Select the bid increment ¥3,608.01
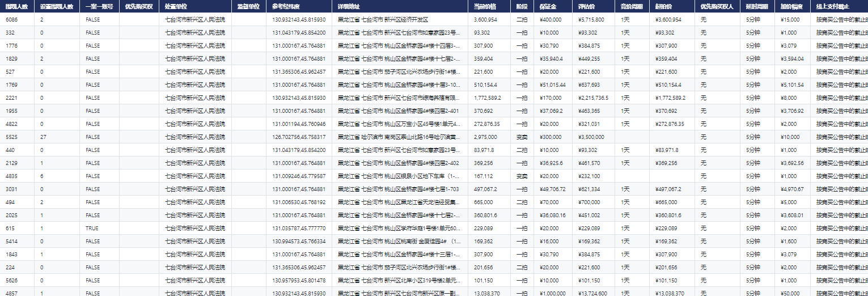This screenshot has width=868, height=296. pos(793,215)
